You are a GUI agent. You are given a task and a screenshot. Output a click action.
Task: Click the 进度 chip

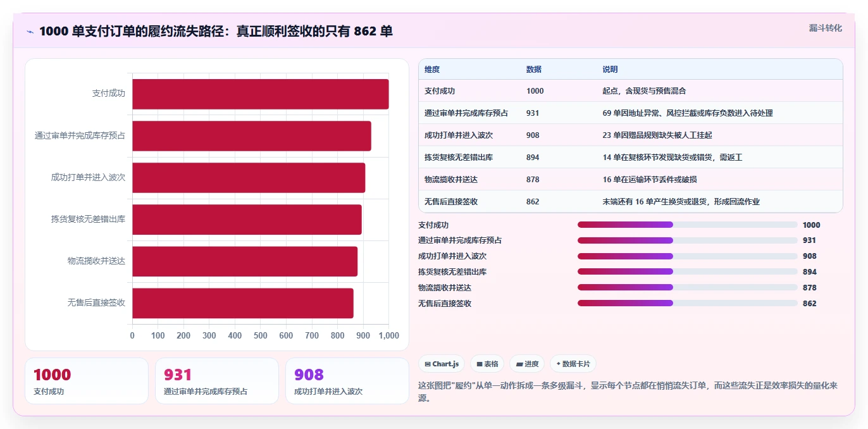[x=527, y=364]
